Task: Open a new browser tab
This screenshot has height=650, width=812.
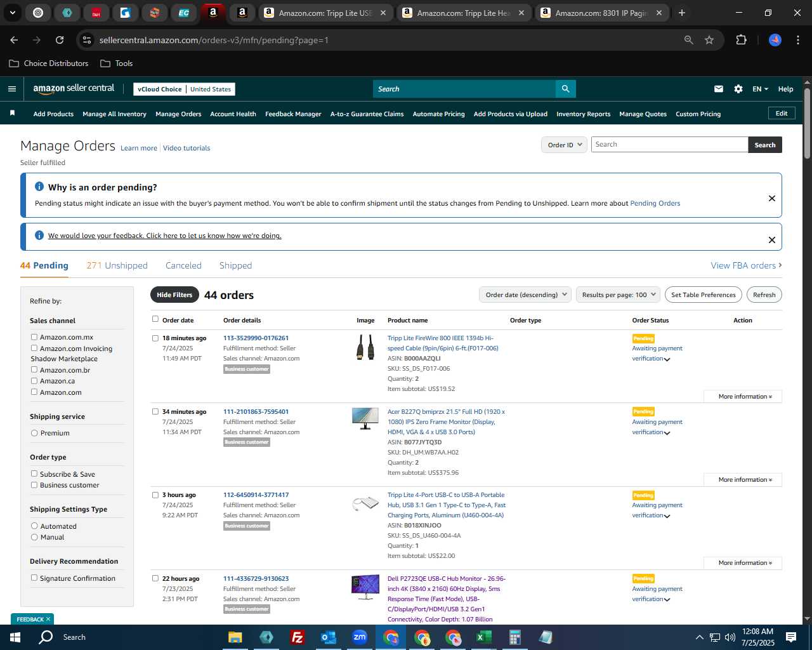Action: click(x=682, y=13)
